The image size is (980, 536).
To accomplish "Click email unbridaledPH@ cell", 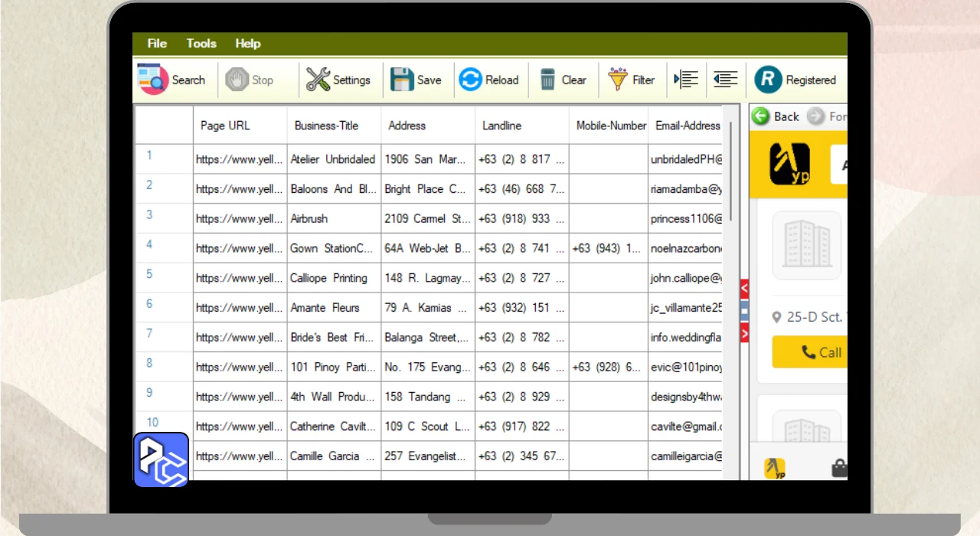I will tap(685, 159).
